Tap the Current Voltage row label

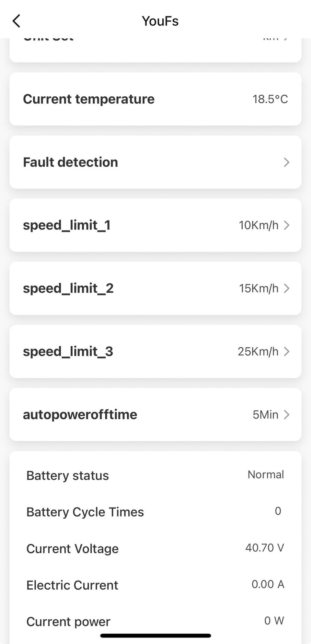[x=72, y=549]
